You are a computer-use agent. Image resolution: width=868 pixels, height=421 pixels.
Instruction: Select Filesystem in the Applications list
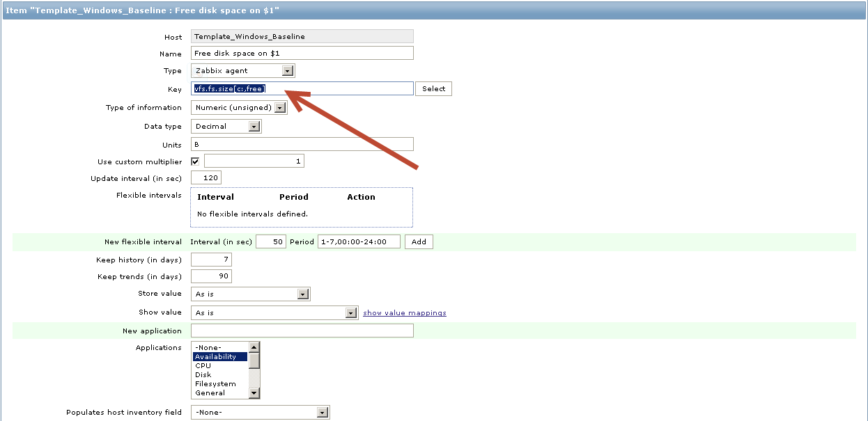(x=220, y=383)
